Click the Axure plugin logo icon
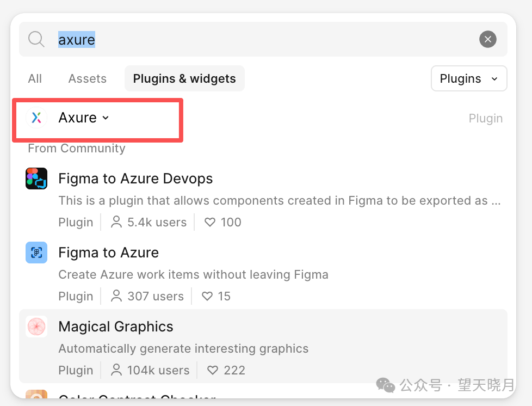This screenshot has height=406, width=532. (x=36, y=118)
